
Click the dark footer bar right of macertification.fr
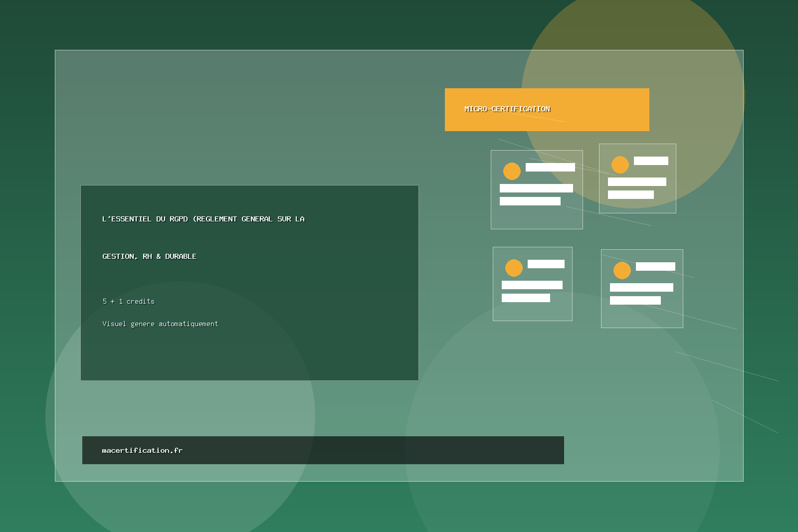pyautogui.click(x=374, y=450)
